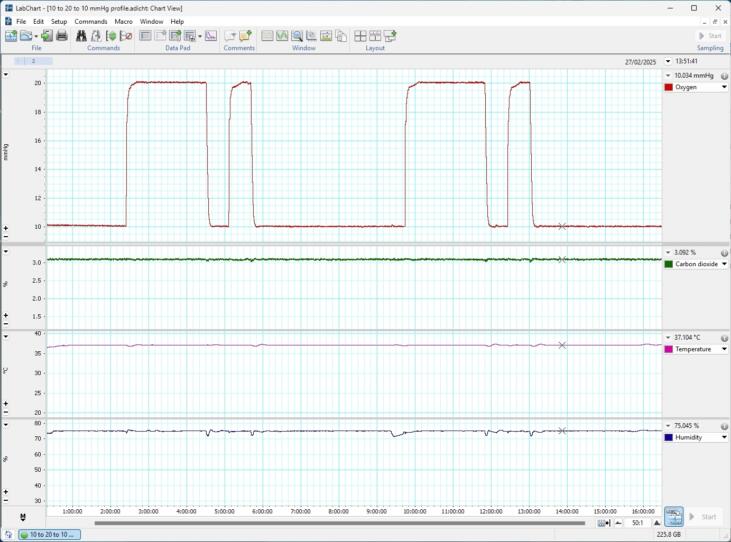The height and width of the screenshot is (542, 731).
Task: Switch to Chart View icon in the Window group
Action: (267, 36)
